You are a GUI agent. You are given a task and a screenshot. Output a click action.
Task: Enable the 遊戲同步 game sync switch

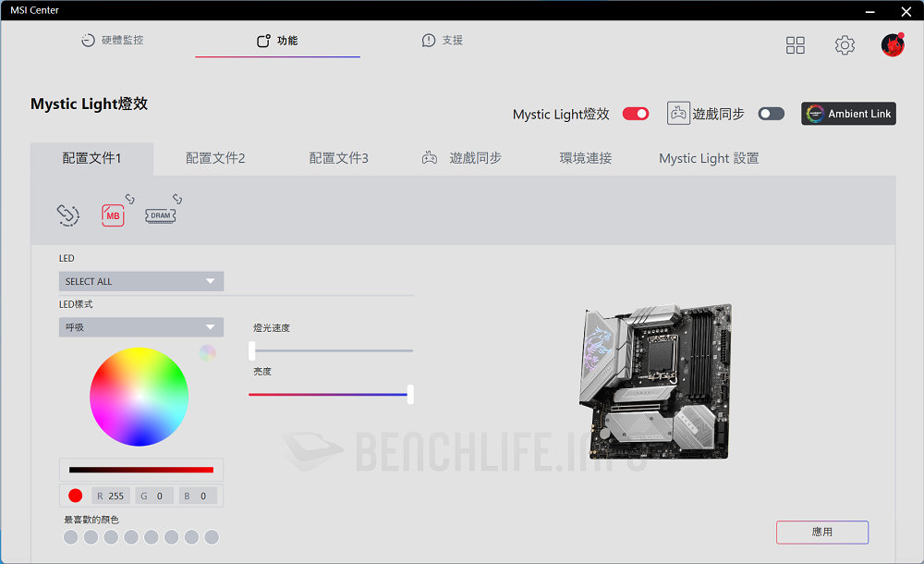pyautogui.click(x=771, y=114)
